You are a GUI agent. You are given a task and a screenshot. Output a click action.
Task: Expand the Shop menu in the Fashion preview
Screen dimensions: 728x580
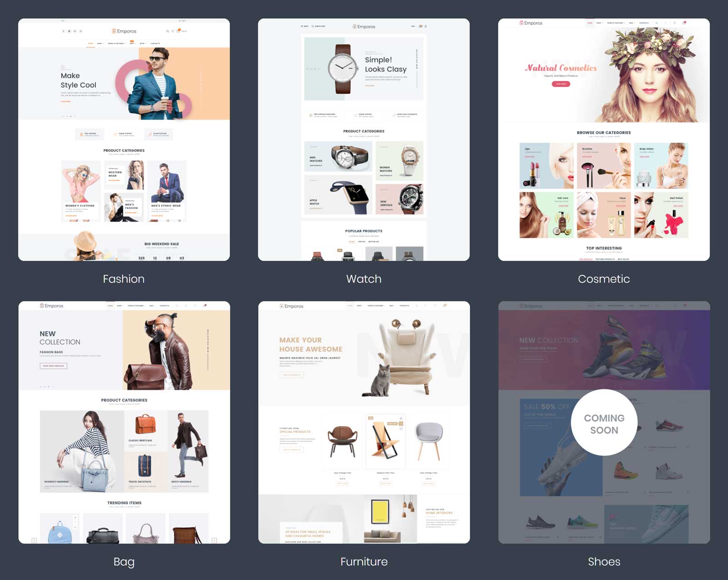(100, 44)
